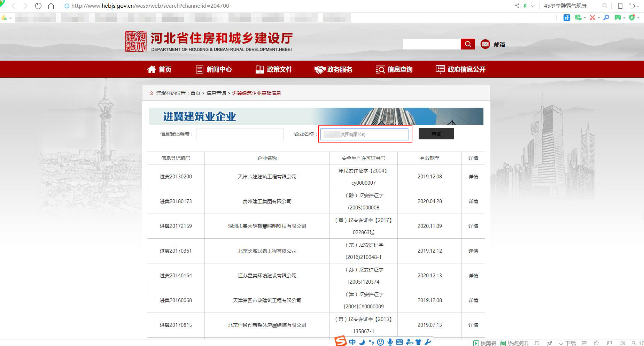Expand the undo arrow dropdown
The width and height of the screenshot is (644, 346).
[638, 6]
